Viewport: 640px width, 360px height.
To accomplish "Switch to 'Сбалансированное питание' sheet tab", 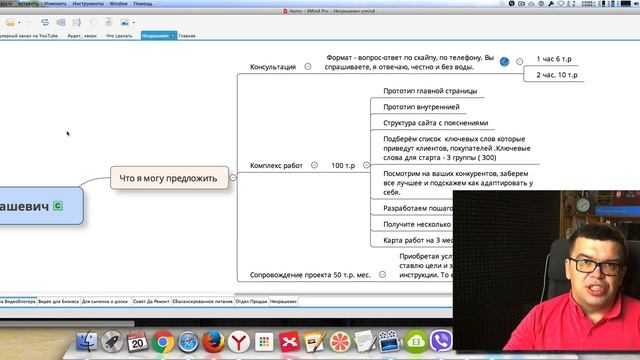I will click(202, 301).
